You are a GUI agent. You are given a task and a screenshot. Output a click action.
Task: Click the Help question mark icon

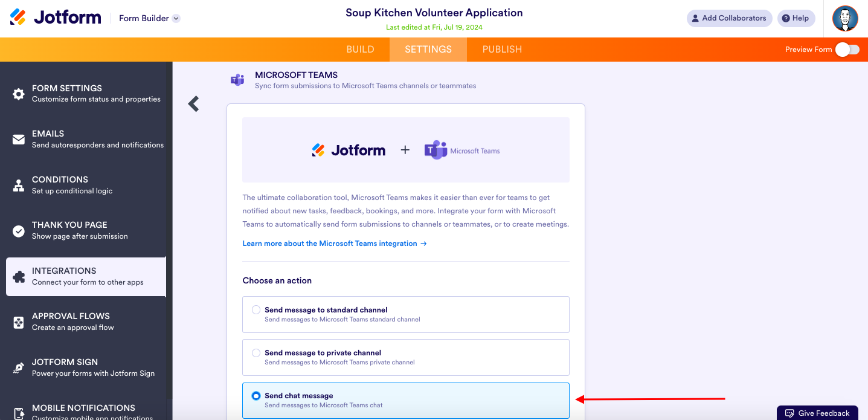(x=786, y=18)
